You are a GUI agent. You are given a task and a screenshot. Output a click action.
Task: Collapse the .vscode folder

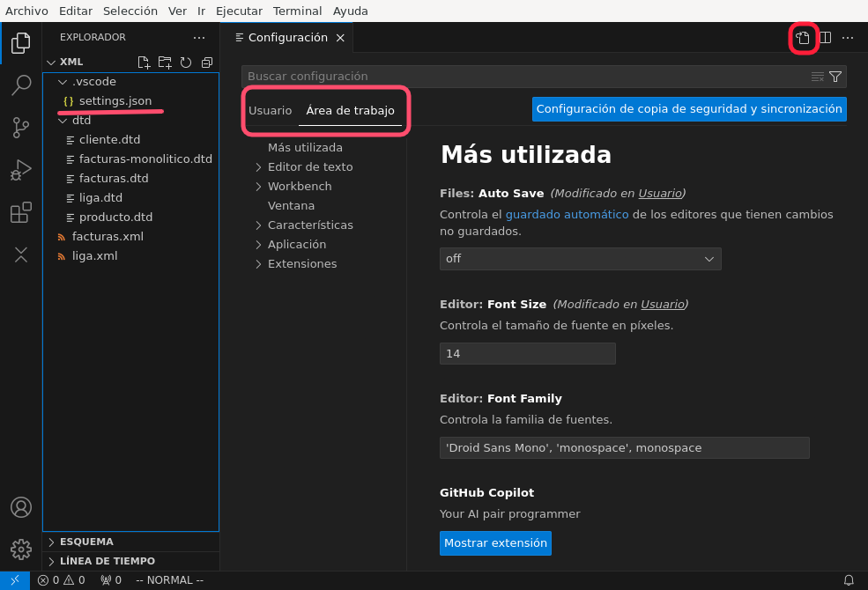click(63, 82)
